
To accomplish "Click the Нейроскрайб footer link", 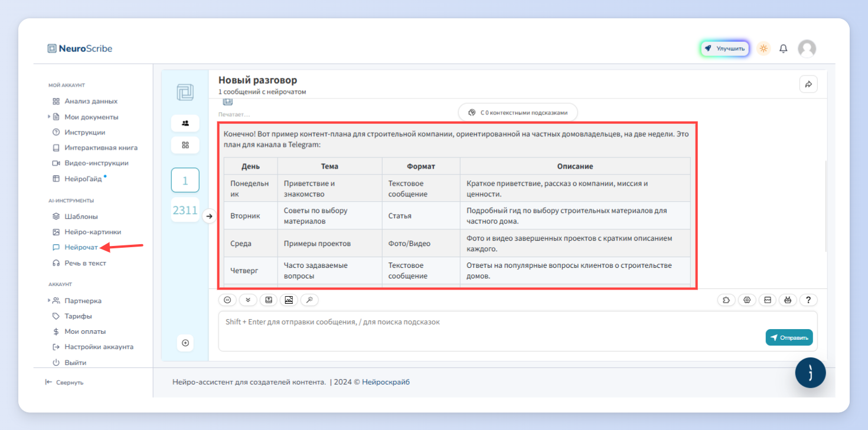I will [386, 382].
